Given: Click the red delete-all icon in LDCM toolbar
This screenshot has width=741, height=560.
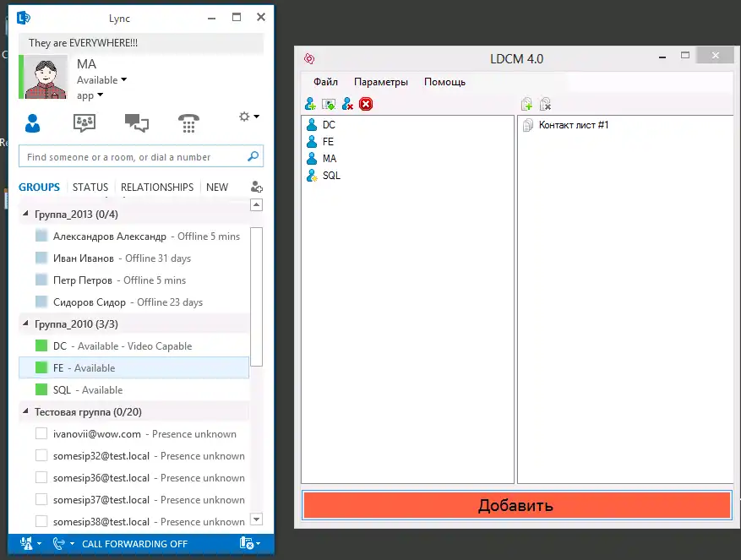Looking at the screenshot, I should pyautogui.click(x=366, y=104).
